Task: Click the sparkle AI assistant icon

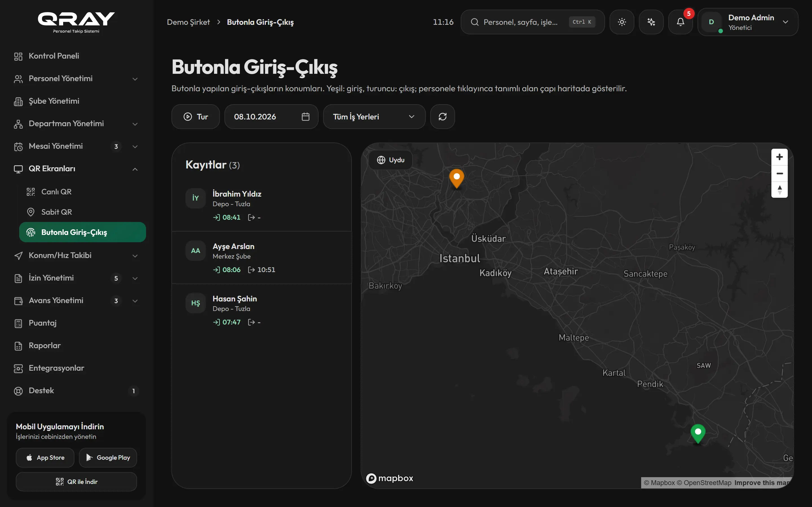Action: 651,22
